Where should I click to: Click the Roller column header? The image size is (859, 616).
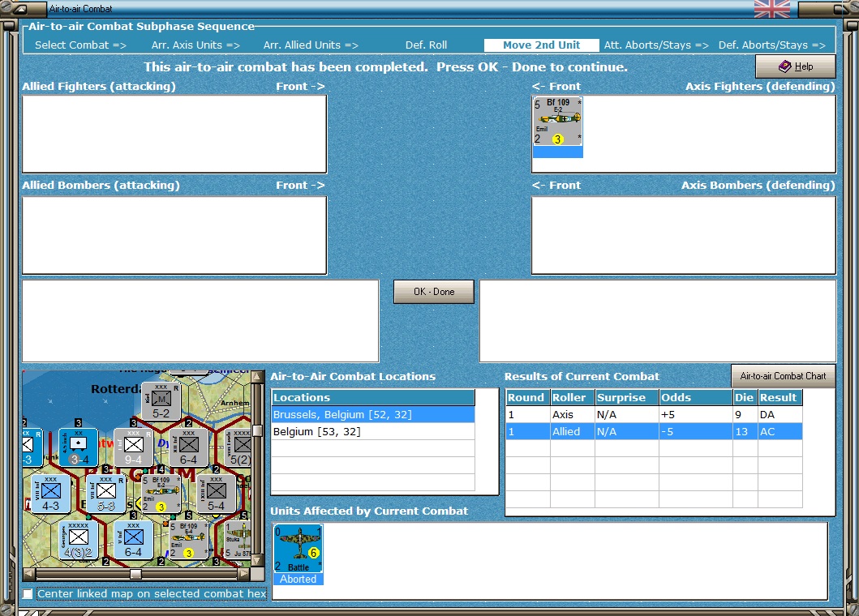572,397
